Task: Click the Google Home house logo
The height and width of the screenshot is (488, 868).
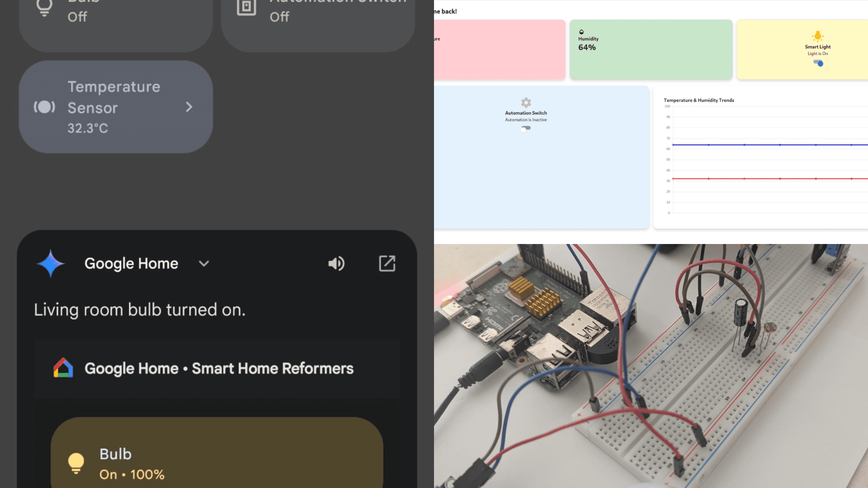Action: (63, 368)
